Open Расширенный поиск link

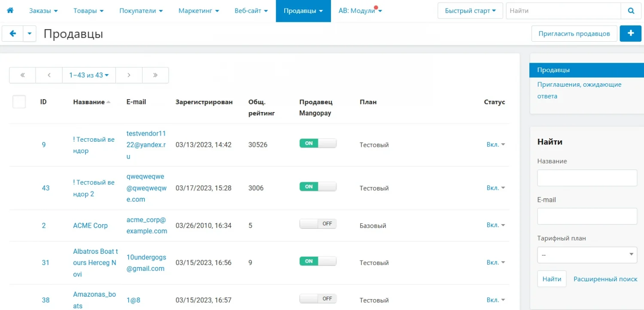point(605,279)
